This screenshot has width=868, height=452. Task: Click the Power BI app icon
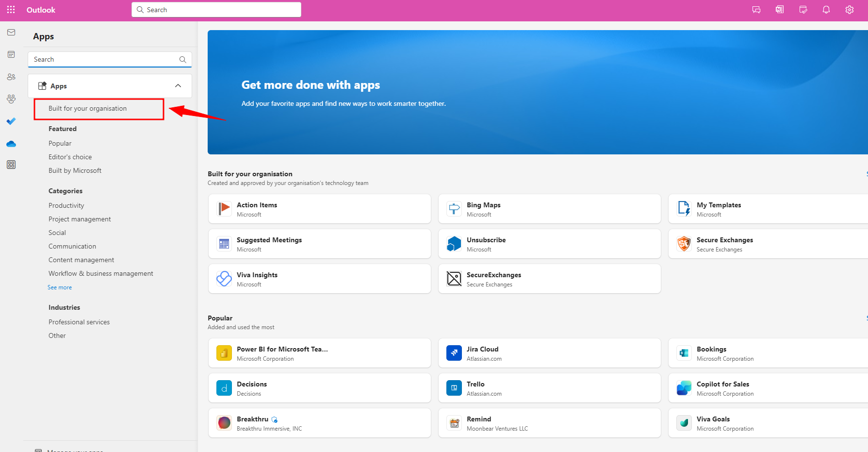pyautogui.click(x=224, y=353)
